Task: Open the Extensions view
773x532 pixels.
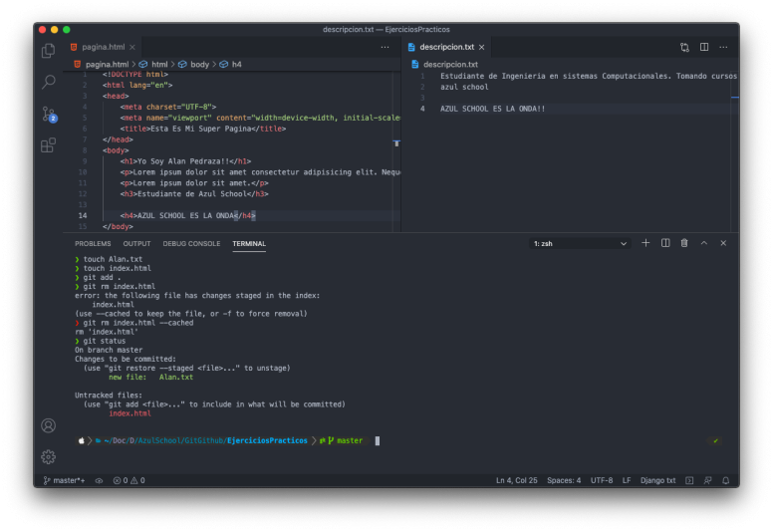Action: point(48,145)
